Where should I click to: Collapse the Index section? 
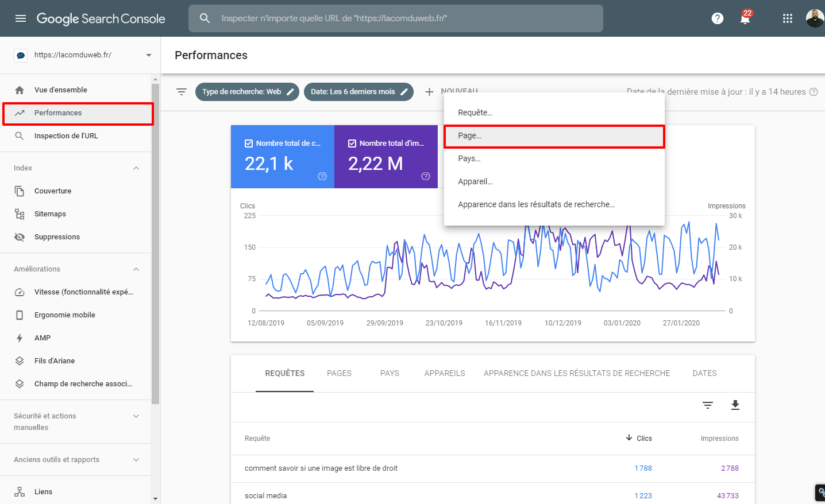tap(136, 168)
